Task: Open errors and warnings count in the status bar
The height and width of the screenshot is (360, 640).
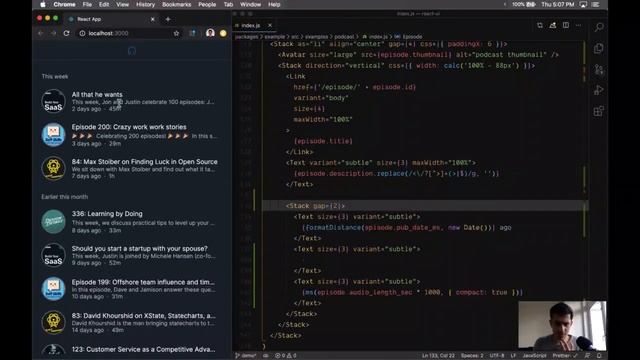Action: [x=286, y=356]
